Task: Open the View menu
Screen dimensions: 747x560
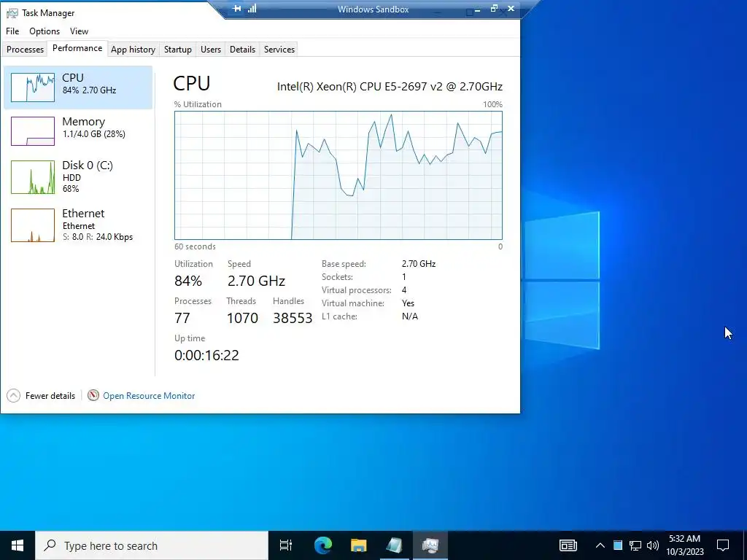Action: click(79, 31)
